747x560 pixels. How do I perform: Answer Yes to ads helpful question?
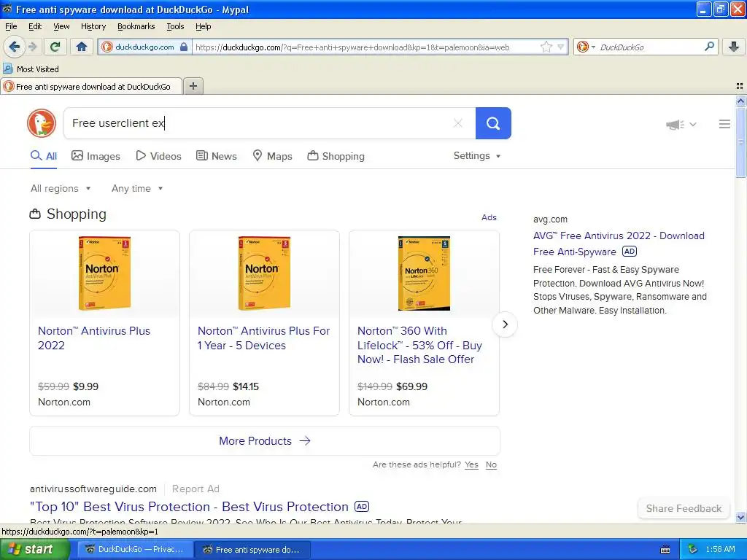point(471,464)
